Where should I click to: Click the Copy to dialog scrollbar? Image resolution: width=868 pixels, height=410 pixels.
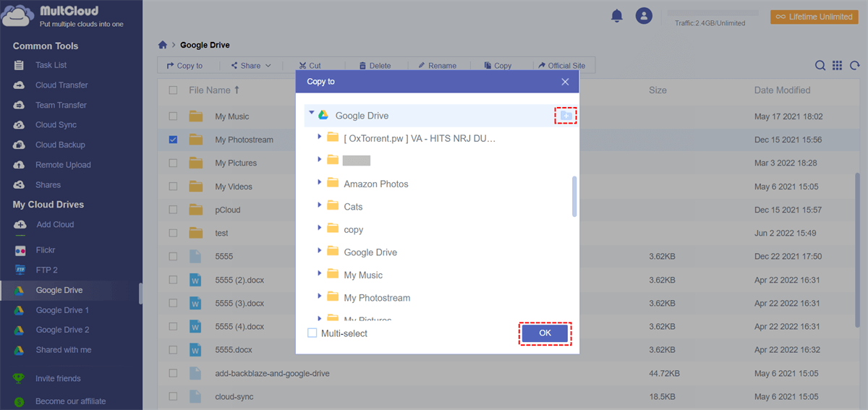point(574,197)
